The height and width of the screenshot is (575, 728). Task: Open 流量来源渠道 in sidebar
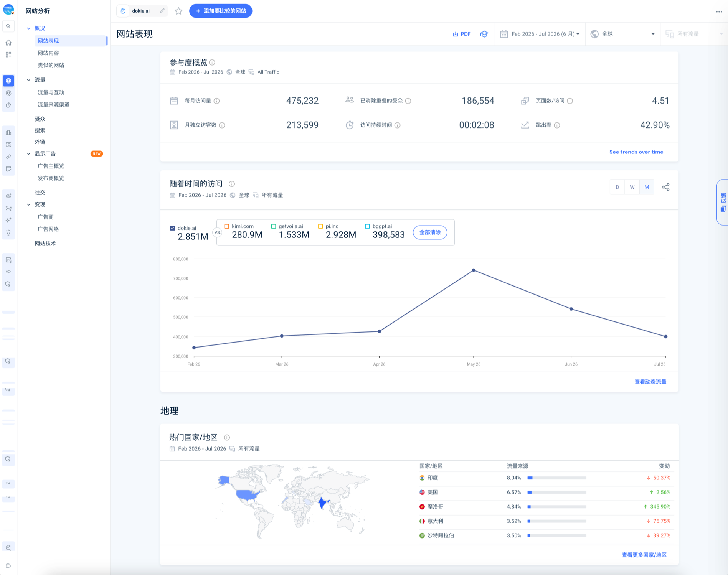point(54,105)
